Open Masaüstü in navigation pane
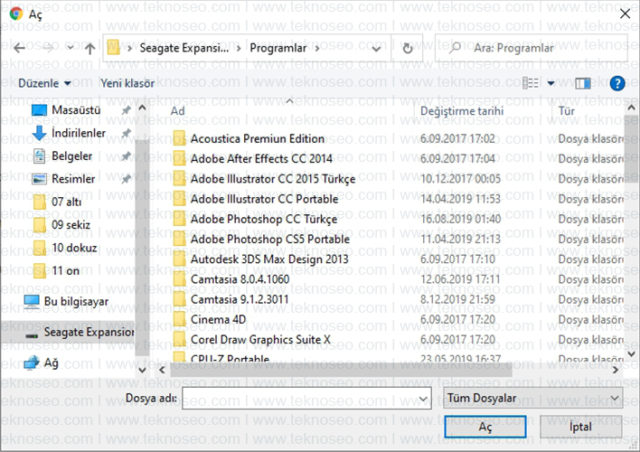Image resolution: width=640 pixels, height=452 pixels. (x=66, y=110)
